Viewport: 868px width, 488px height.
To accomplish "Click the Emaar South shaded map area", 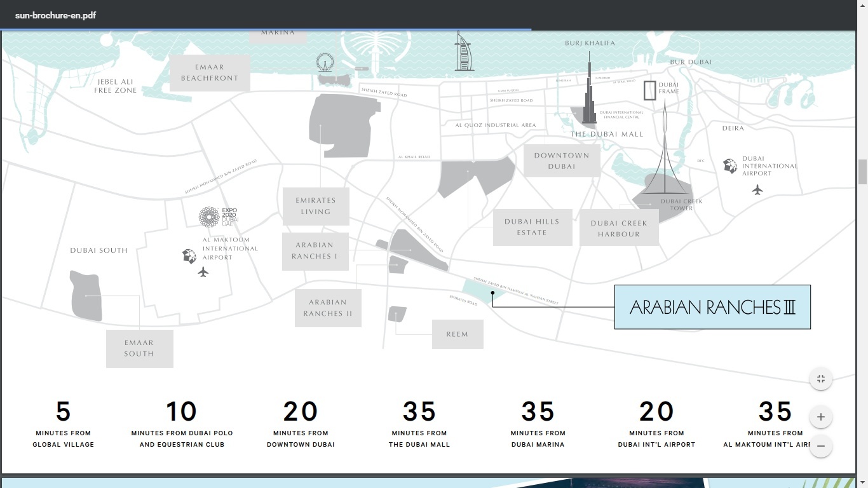I will [x=86, y=295].
